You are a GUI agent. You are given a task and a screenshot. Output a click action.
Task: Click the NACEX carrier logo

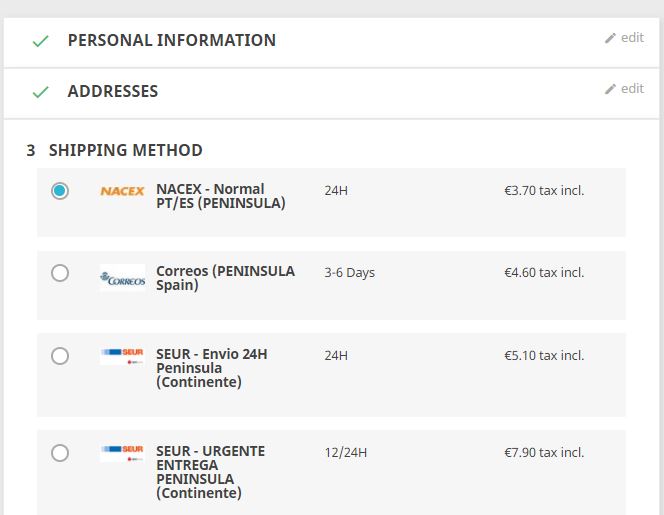tap(122, 191)
